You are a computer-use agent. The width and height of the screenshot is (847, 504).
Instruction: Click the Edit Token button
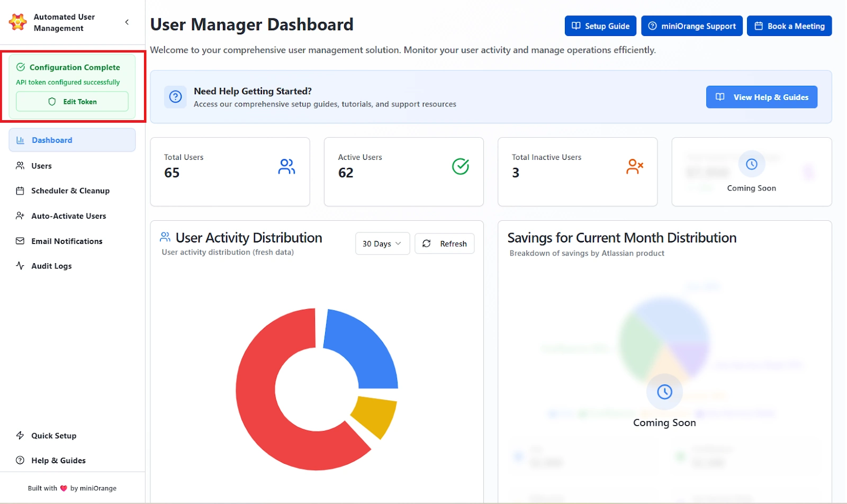tap(72, 101)
